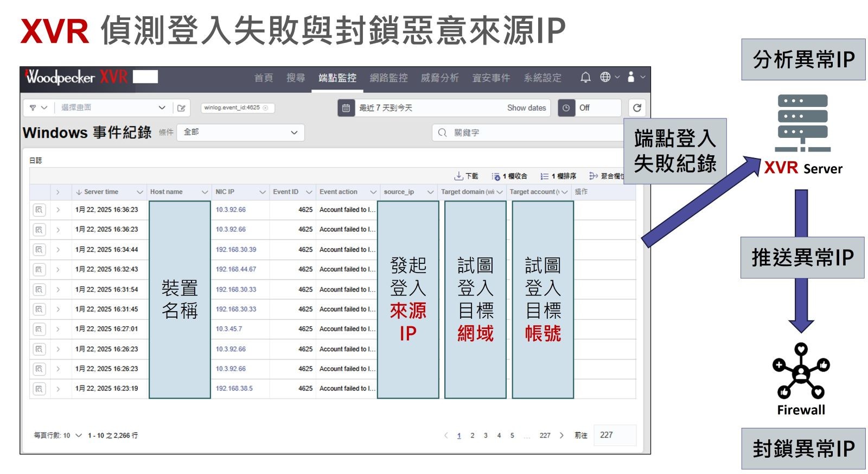Click the 1 欄排序 column sort icon
The image size is (868, 474).
click(544, 176)
